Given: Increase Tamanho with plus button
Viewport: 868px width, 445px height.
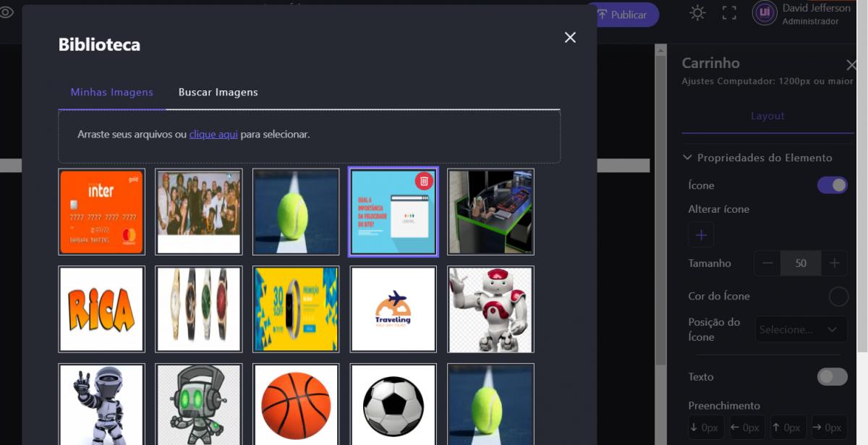Looking at the screenshot, I should click(x=834, y=263).
